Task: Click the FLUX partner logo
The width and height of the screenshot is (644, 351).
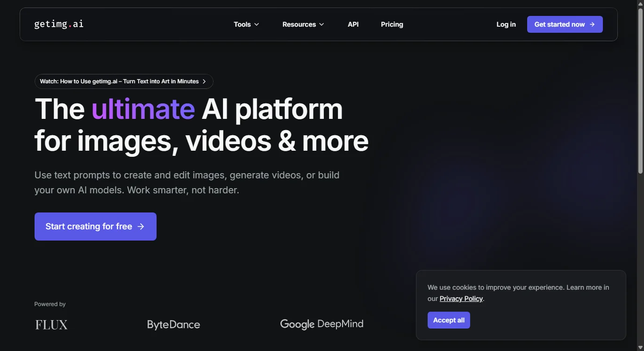Action: click(51, 324)
